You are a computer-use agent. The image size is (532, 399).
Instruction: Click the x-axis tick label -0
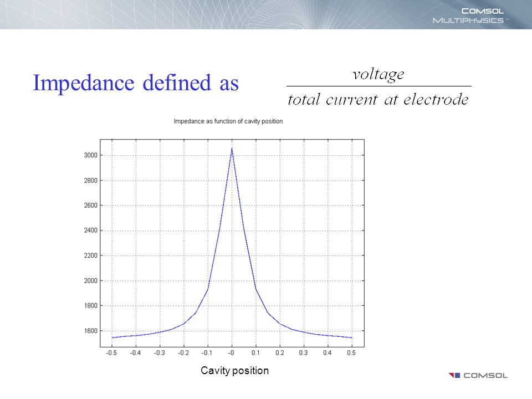pyautogui.click(x=231, y=353)
